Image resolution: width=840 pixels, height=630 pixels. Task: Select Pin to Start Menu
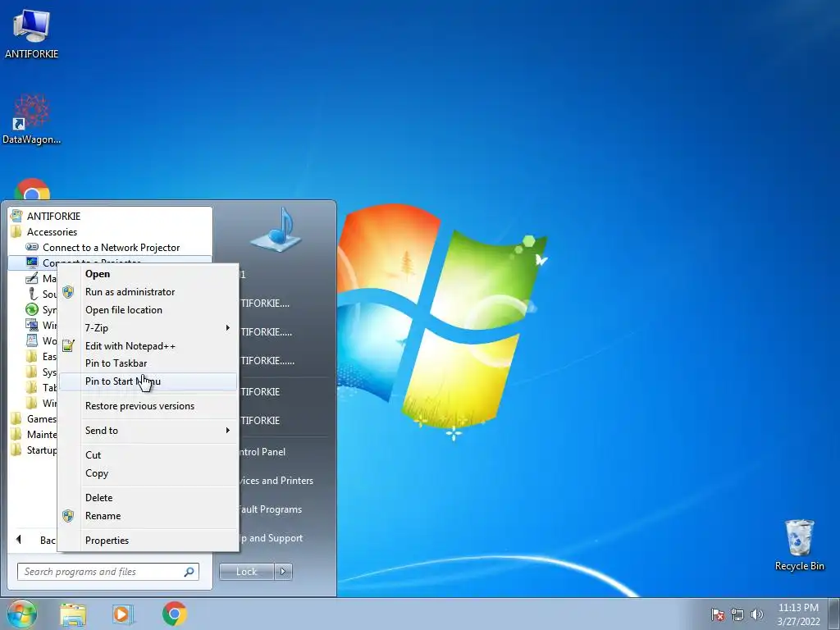tap(148, 381)
